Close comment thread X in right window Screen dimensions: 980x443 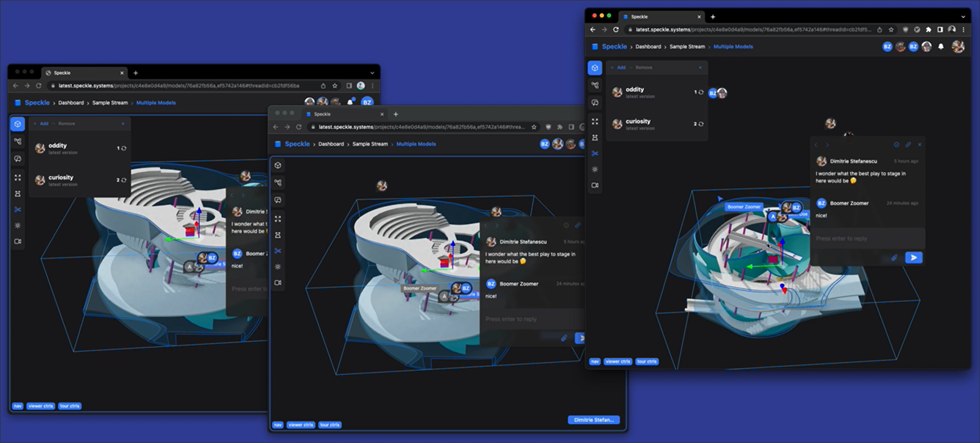(x=920, y=145)
